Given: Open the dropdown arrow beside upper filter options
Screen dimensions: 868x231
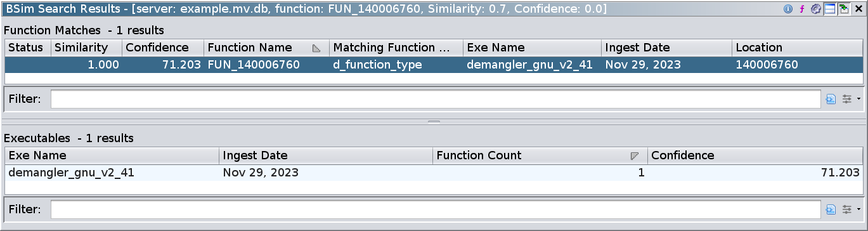Looking at the screenshot, I should (858, 99).
